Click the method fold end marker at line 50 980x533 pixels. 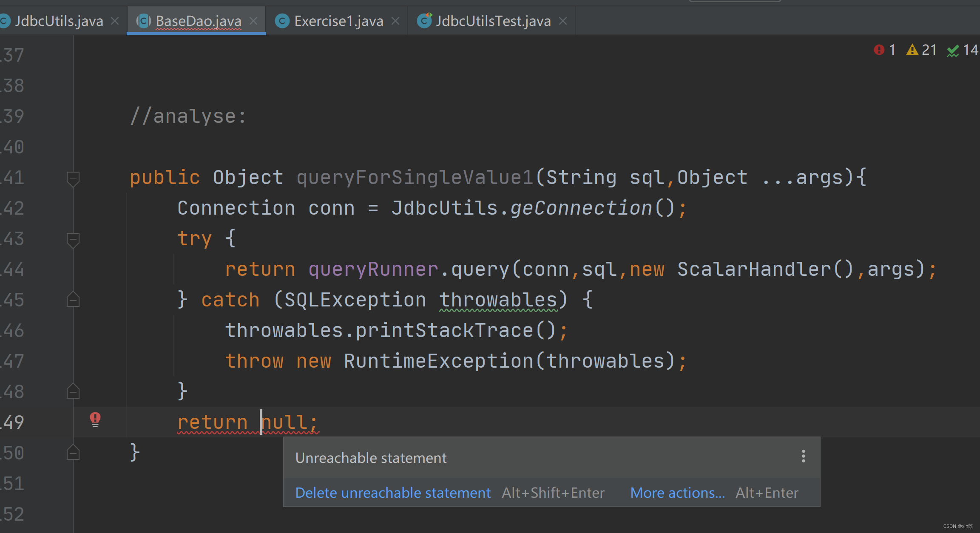pyautogui.click(x=73, y=453)
